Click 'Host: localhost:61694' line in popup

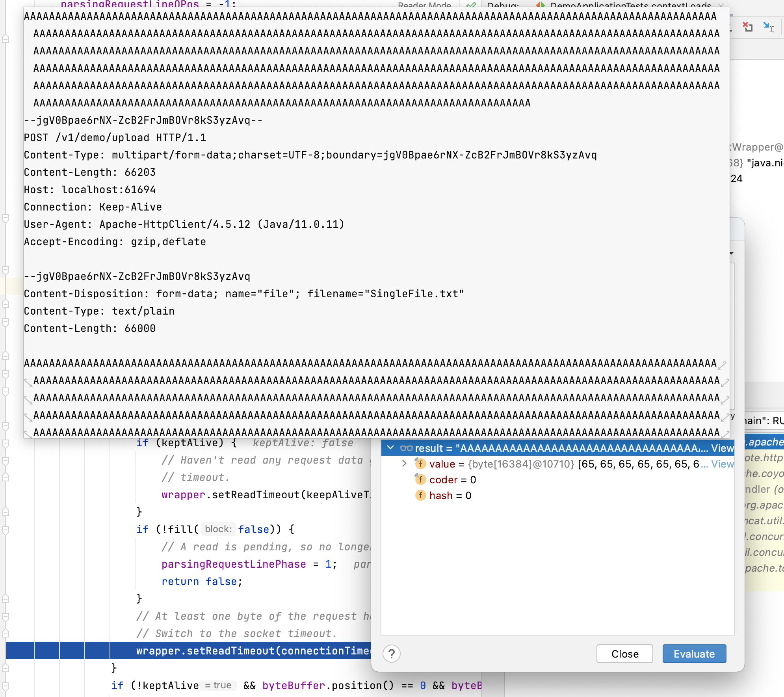pos(90,190)
